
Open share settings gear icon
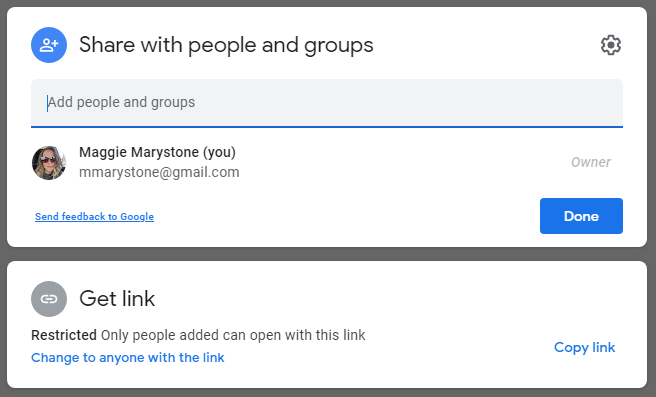tap(611, 45)
